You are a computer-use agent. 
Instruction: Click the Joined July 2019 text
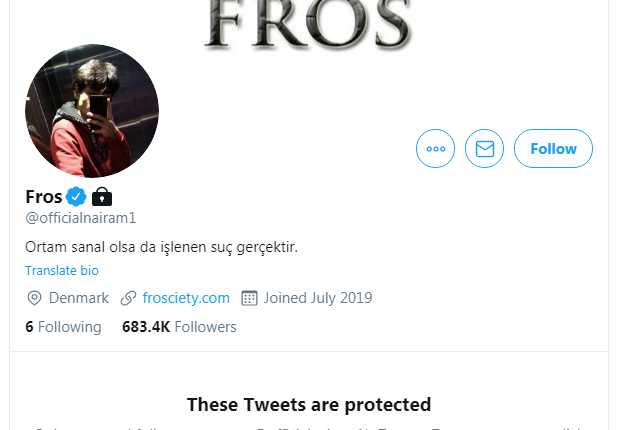tap(318, 298)
